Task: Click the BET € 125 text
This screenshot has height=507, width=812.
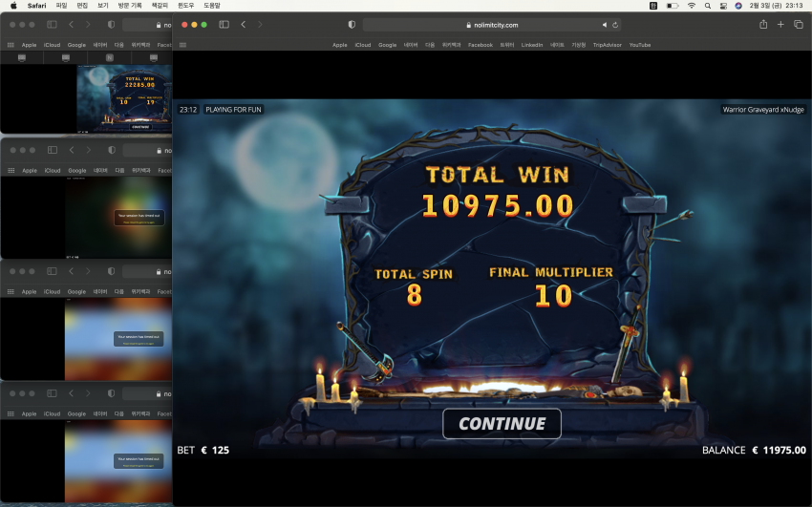Action: 203,450
